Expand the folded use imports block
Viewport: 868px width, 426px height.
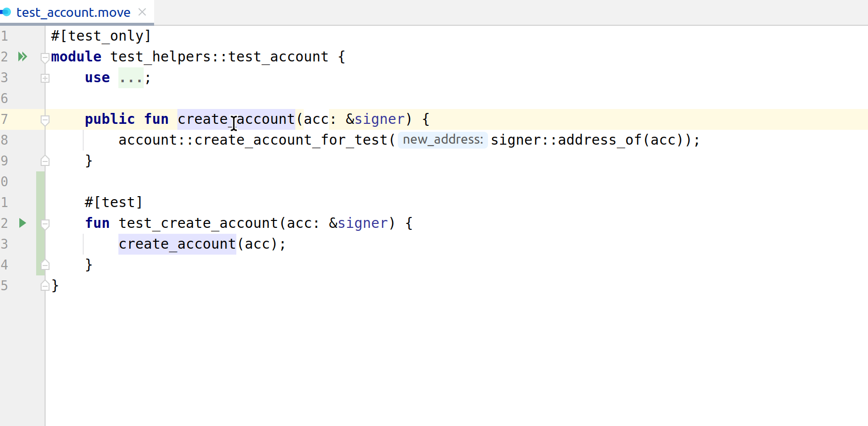click(45, 78)
